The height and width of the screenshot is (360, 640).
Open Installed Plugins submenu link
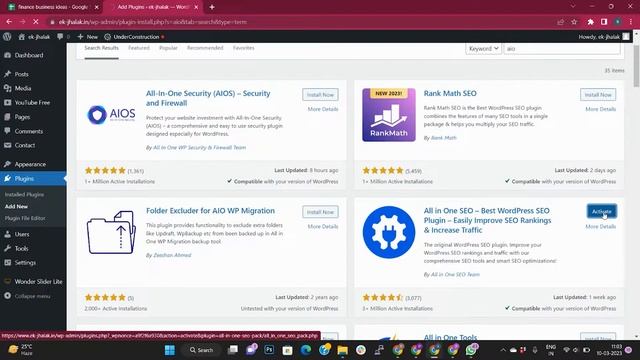(x=24, y=195)
